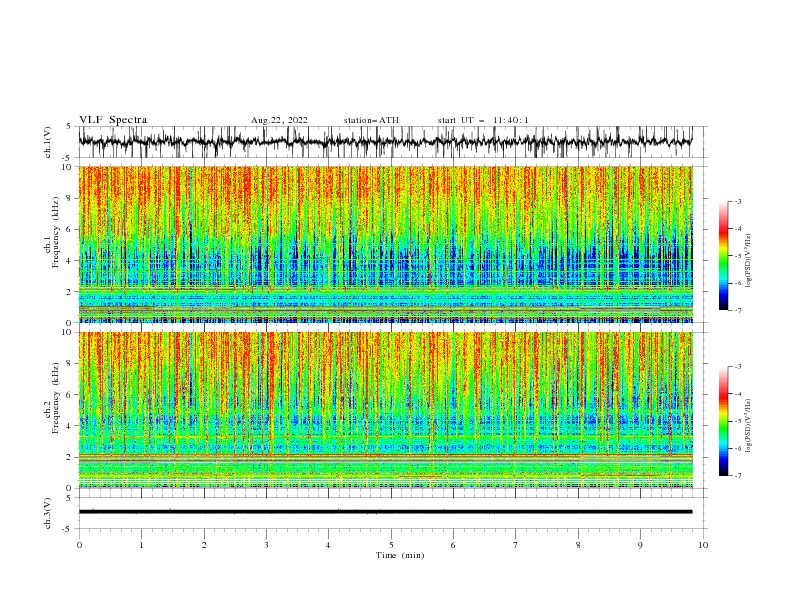The height and width of the screenshot is (612, 792).
Task: Click the -7 tick on upper color bar
Action: (737, 310)
